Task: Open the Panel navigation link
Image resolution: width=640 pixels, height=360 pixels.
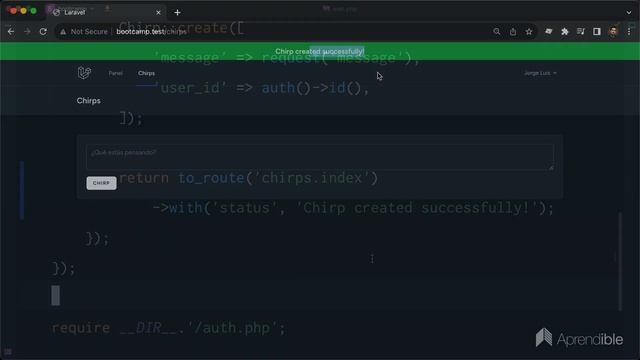Action: click(x=116, y=73)
